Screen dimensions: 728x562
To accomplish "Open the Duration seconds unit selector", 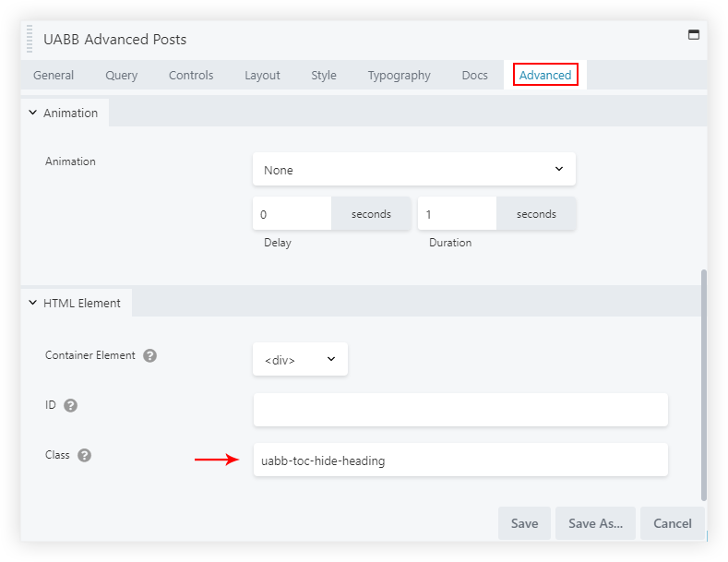I will click(x=536, y=214).
